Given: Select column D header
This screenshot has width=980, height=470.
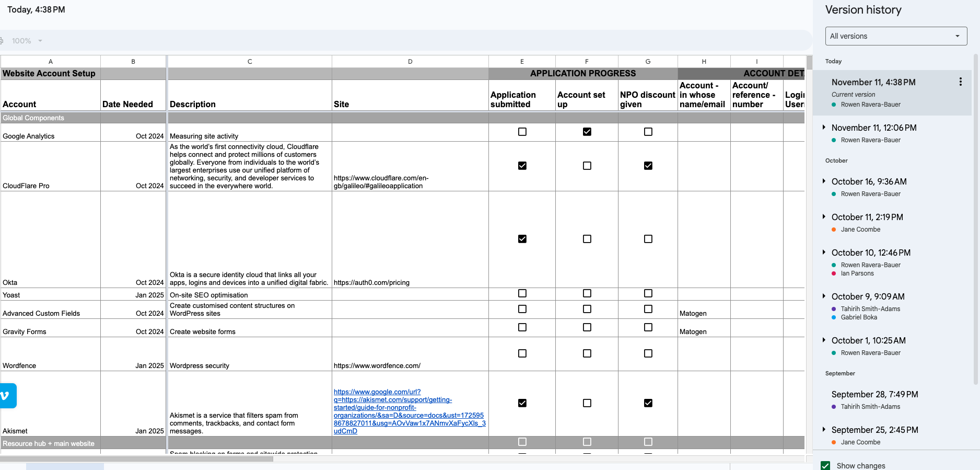Looking at the screenshot, I should pyautogui.click(x=410, y=62).
